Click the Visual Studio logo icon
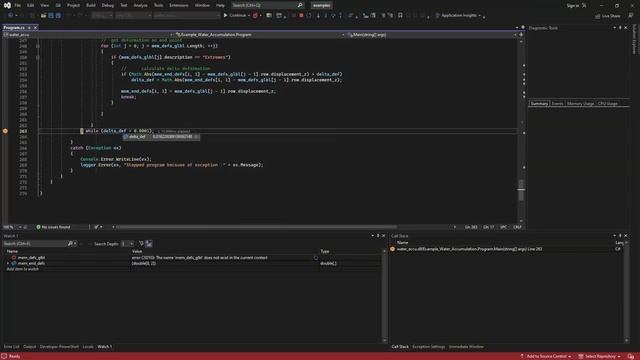640x360 pixels. 7,5
